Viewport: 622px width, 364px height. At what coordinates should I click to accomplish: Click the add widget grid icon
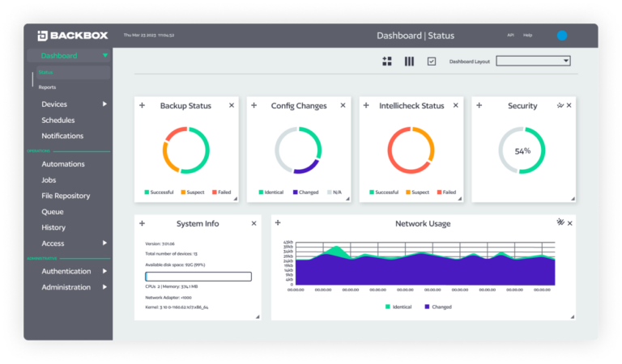pos(387,61)
